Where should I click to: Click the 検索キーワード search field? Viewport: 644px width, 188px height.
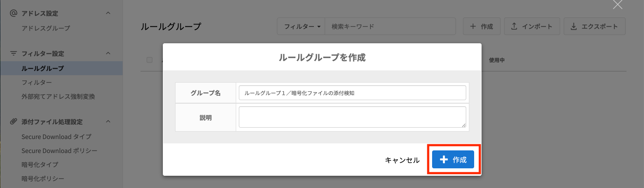coord(391,27)
